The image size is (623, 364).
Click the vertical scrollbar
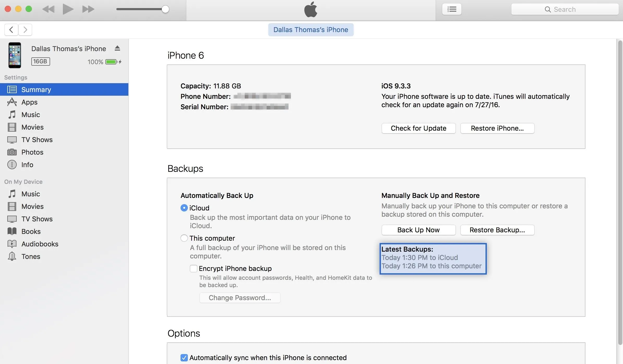click(620, 192)
